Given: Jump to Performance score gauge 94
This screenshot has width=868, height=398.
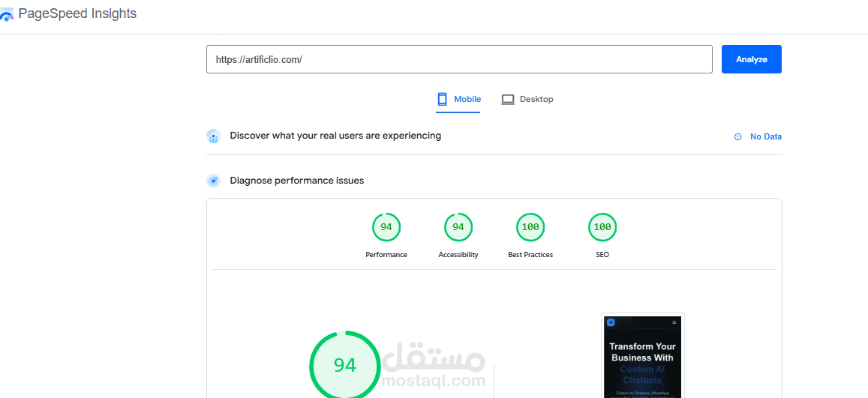Looking at the screenshot, I should pyautogui.click(x=386, y=227).
